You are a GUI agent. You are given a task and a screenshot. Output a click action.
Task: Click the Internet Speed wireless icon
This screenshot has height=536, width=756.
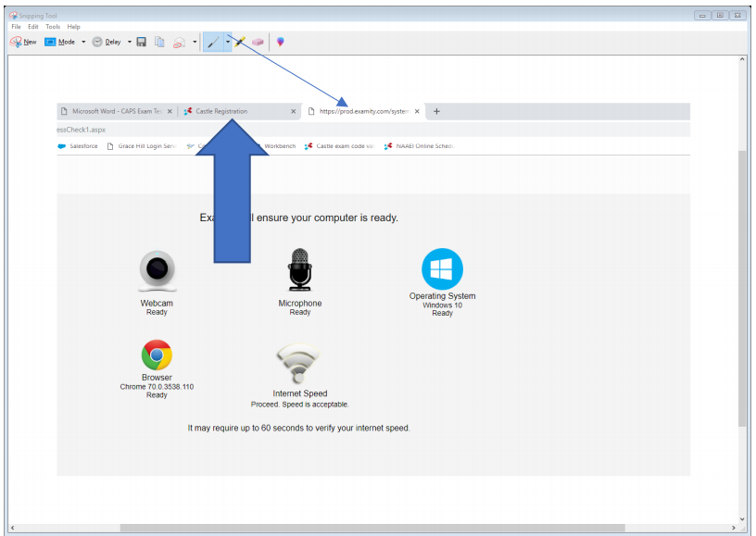pyautogui.click(x=299, y=361)
